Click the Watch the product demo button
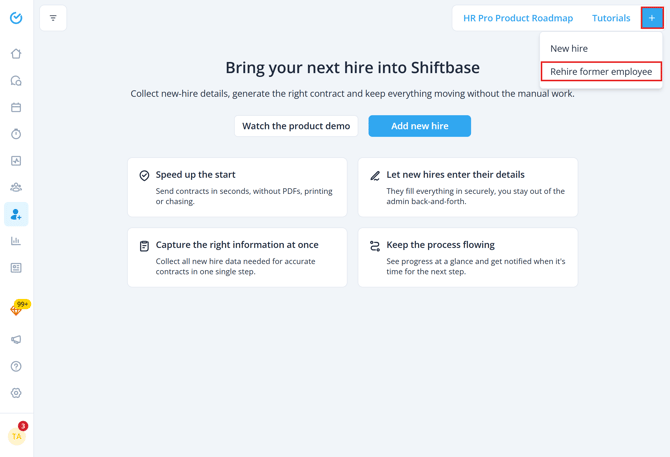670x457 pixels. [296, 126]
